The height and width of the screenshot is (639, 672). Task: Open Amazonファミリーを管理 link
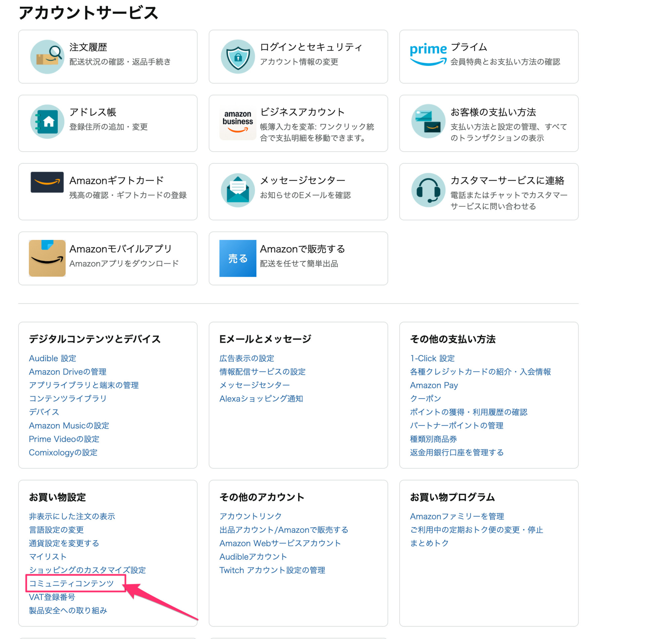(457, 516)
